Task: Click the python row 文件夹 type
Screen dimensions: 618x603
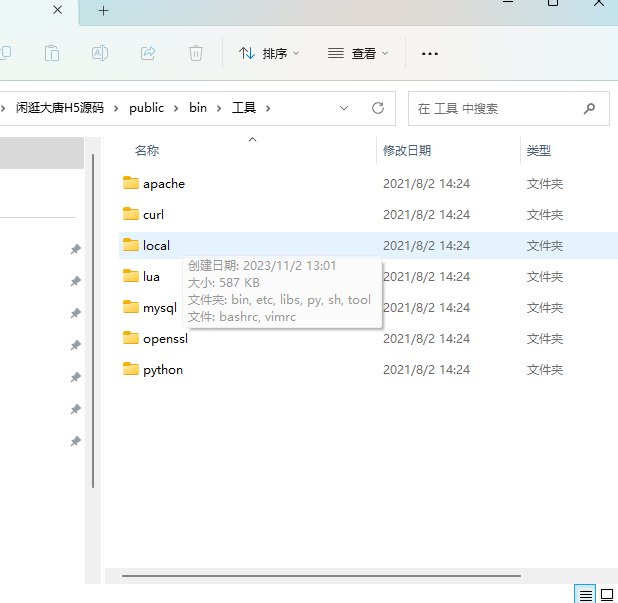Action: pyautogui.click(x=545, y=370)
